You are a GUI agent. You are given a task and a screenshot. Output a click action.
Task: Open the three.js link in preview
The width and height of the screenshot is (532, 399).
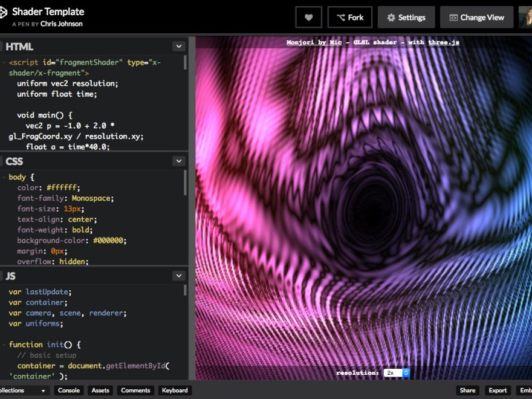[x=446, y=42]
